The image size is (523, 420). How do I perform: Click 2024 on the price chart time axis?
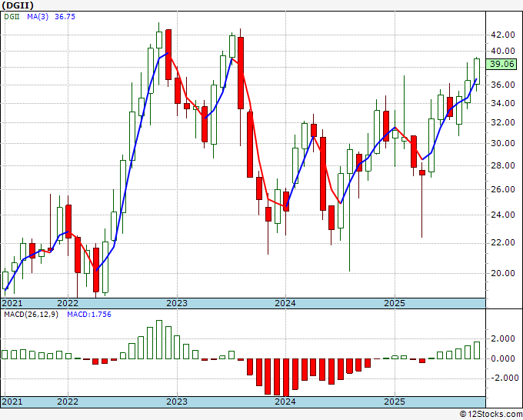pos(285,303)
